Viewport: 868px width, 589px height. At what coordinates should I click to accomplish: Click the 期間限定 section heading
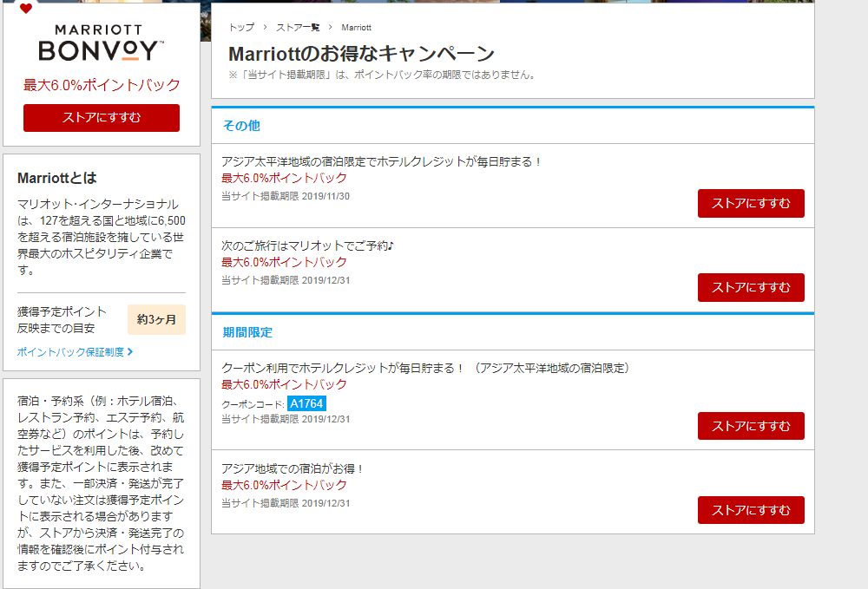[247, 332]
